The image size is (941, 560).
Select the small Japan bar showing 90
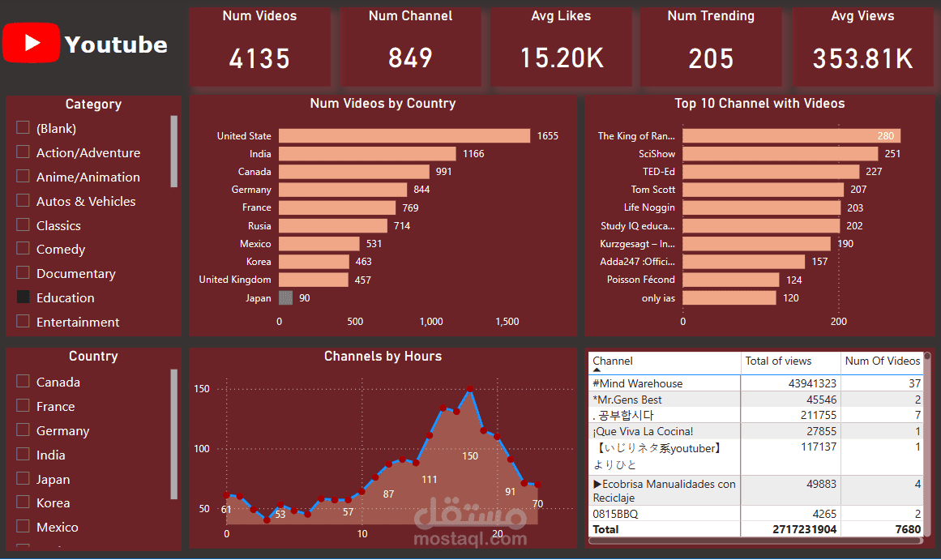285,297
